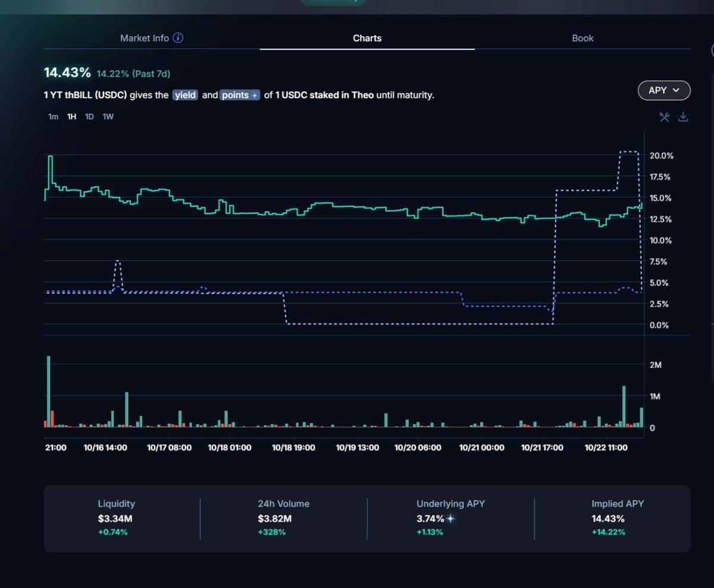Expand the APY dropdown
This screenshot has width=714, height=588.
click(x=664, y=90)
